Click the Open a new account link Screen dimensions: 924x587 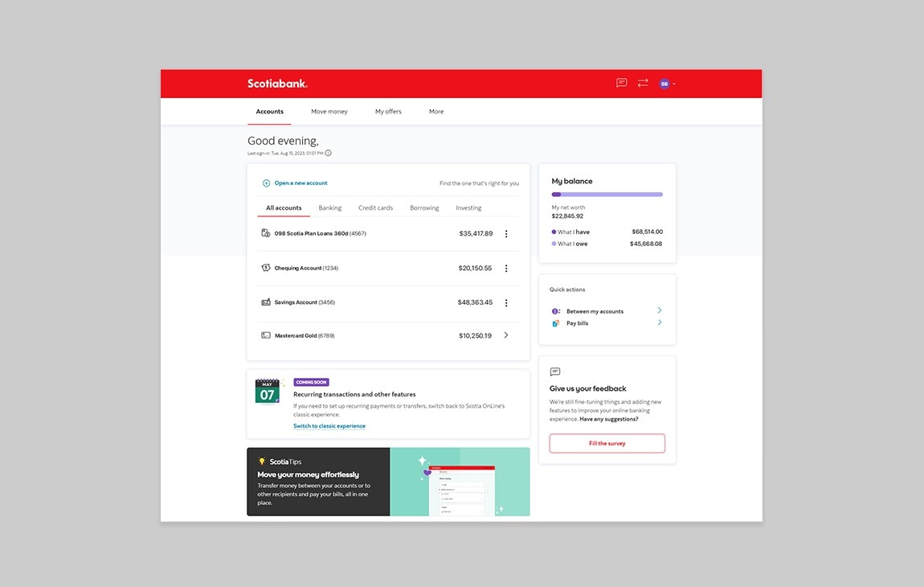tap(301, 183)
